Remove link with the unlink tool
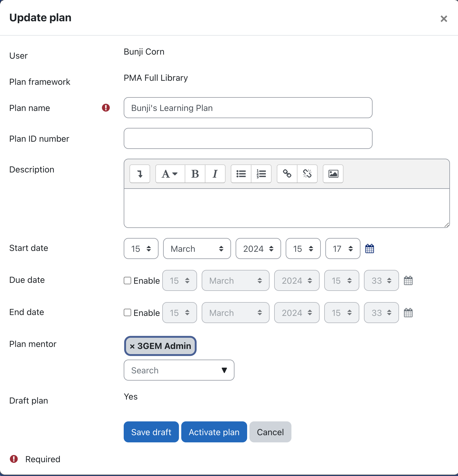The height and width of the screenshot is (476, 458). point(307,174)
